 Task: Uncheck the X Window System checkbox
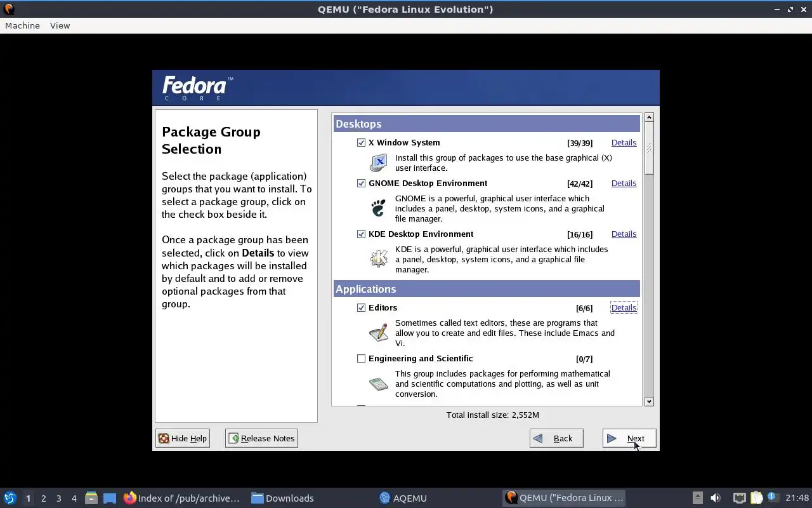[361, 143]
